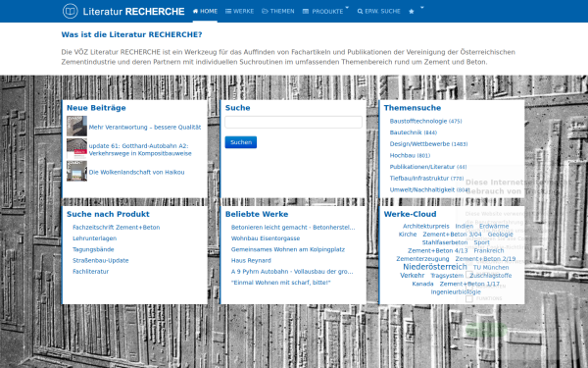Select topic Tiefbau/Infrastruktur
This screenshot has width=588, height=368.
[426, 179]
